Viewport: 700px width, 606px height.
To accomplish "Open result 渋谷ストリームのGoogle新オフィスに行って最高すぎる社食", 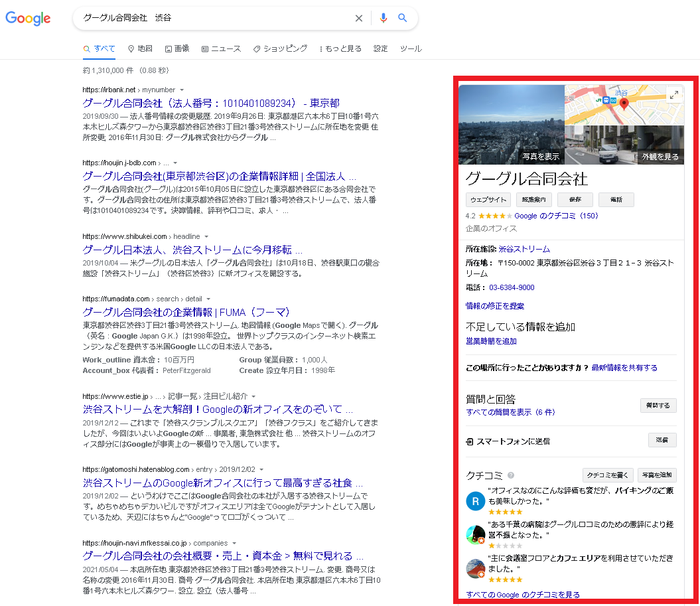I will 223,483.
